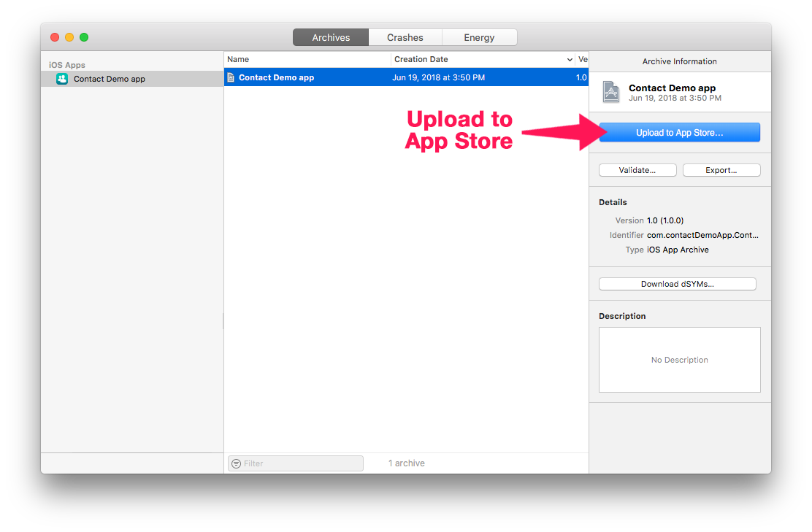Viewport: 812px width, 532px height.
Task: Click the filter icon in the search field
Action: (236, 463)
